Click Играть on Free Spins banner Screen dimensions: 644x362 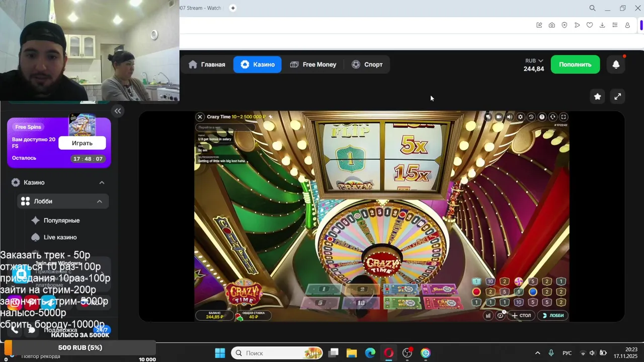[82, 143]
